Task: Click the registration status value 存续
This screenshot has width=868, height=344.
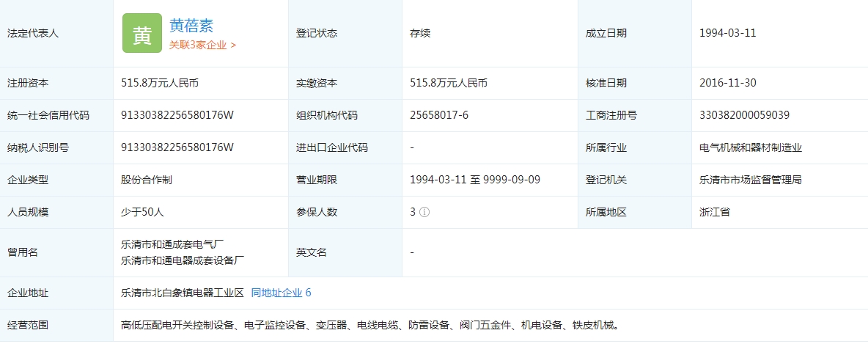Action: (x=420, y=33)
